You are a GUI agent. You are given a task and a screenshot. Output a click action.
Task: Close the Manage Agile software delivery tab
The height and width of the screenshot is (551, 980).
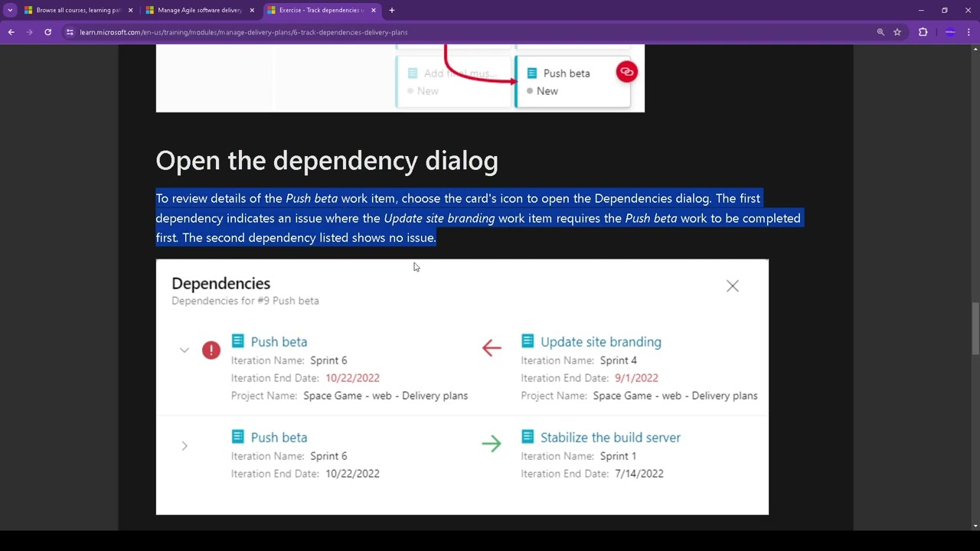pos(252,10)
